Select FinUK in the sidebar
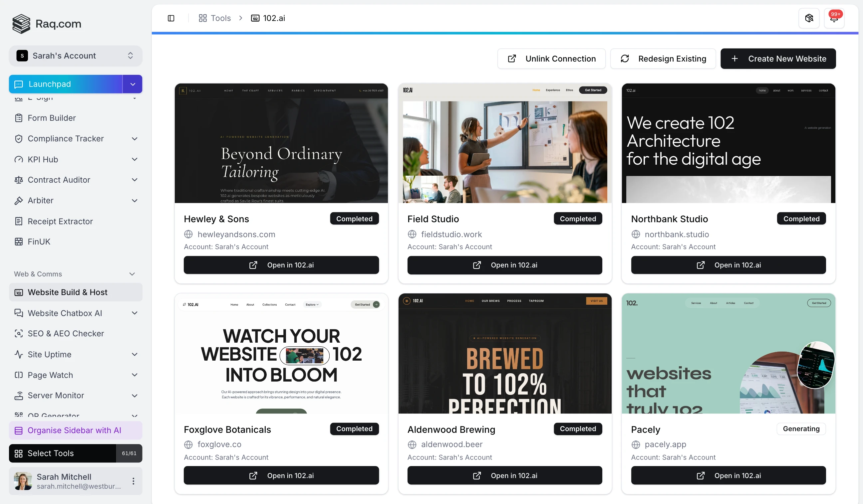The width and height of the screenshot is (863, 504). point(76,242)
